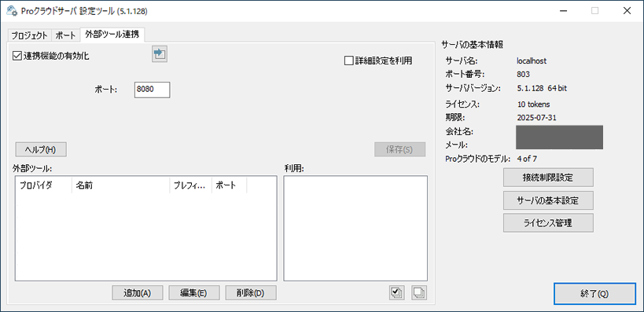644x312 pixels.
Task: Click the プレフィ... column header
Action: pos(190,185)
